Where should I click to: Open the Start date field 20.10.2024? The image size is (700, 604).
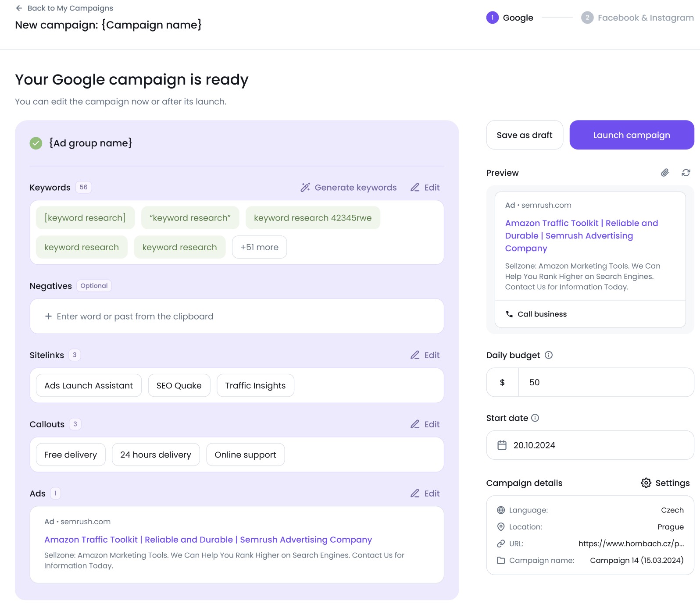pyautogui.click(x=590, y=445)
